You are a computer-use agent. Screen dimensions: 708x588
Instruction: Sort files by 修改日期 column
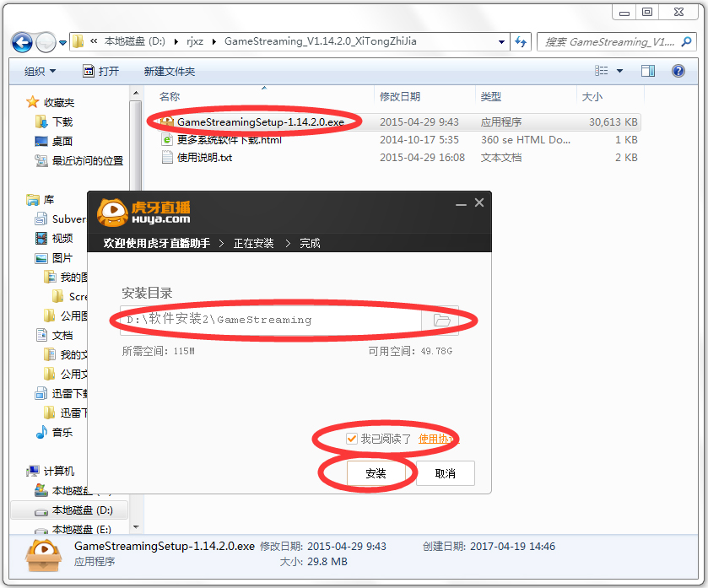400,96
